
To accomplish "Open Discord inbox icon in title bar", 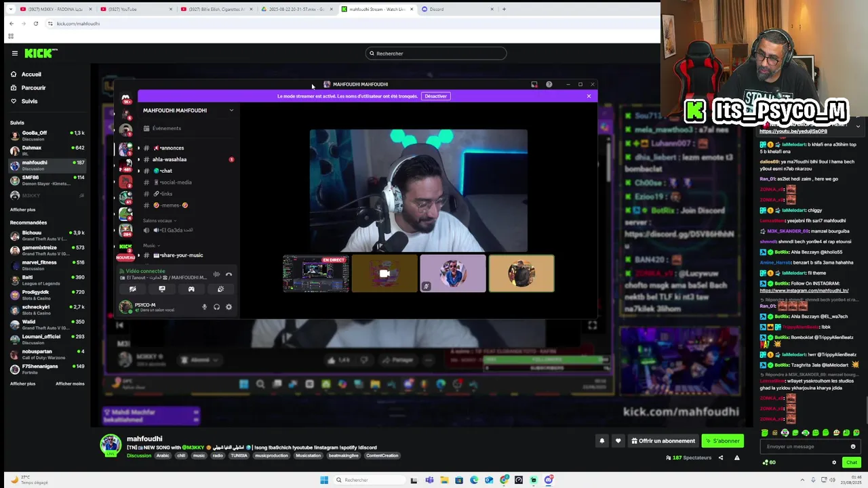I will [x=534, y=85].
